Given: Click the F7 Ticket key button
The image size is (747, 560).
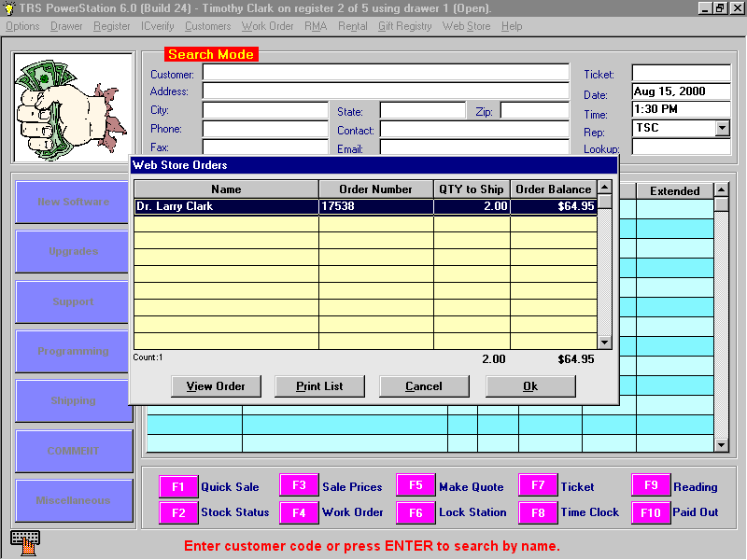Looking at the screenshot, I should (x=538, y=485).
